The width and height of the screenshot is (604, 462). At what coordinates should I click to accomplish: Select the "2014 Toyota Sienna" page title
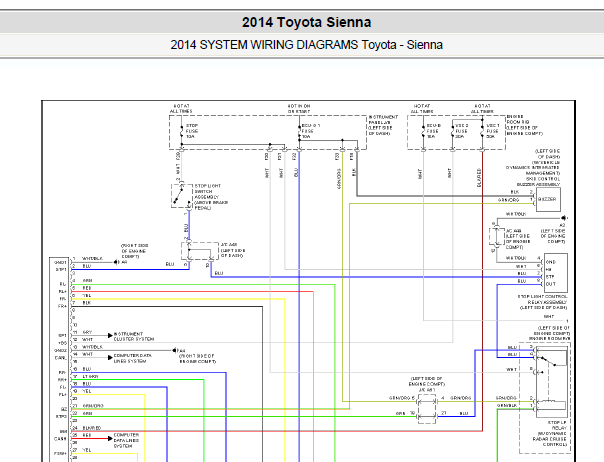(x=306, y=22)
